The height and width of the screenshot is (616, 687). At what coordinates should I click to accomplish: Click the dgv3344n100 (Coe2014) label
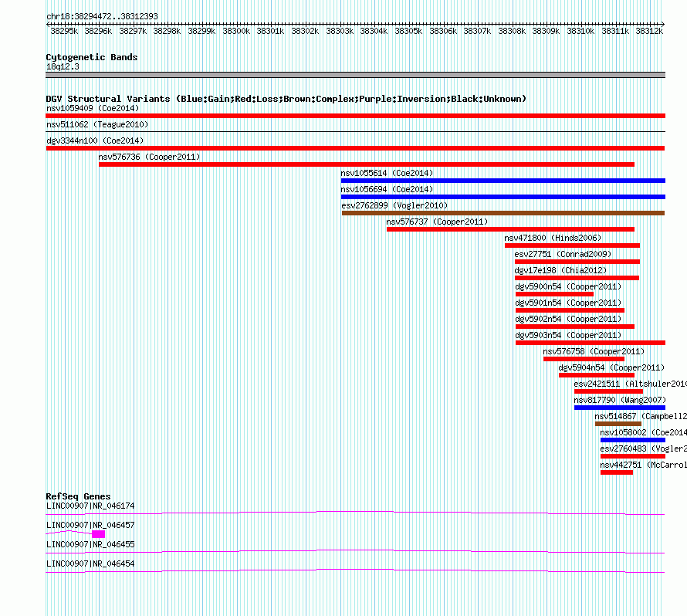pos(95,140)
